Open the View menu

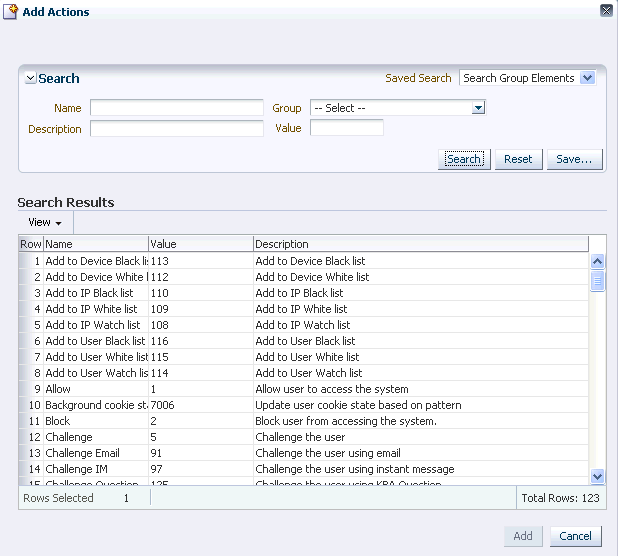click(45, 222)
